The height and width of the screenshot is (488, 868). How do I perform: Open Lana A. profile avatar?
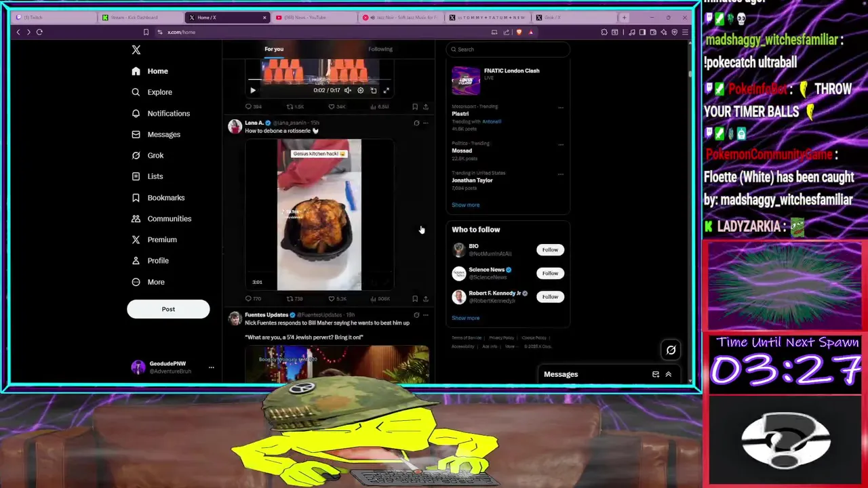pos(235,127)
